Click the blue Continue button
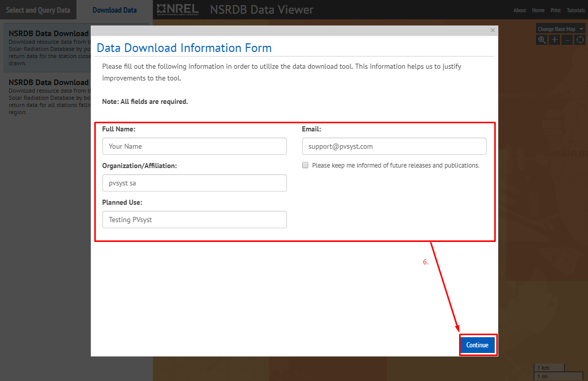 coord(477,345)
